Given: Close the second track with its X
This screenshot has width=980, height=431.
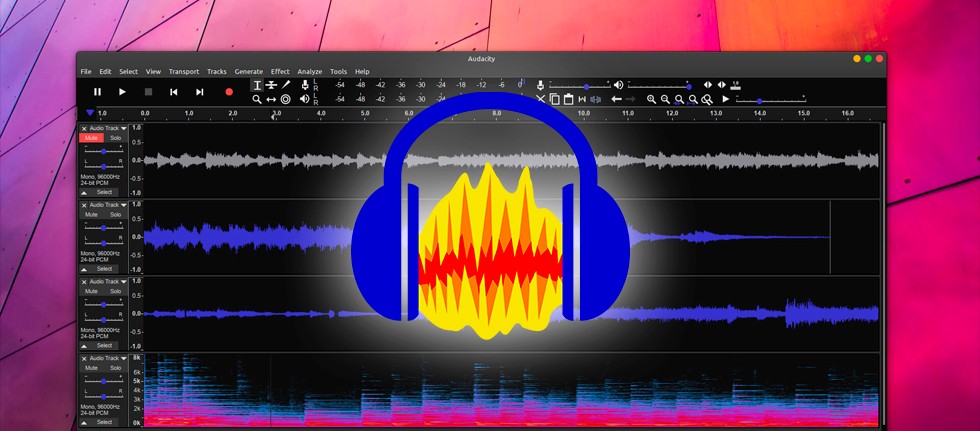Looking at the screenshot, I should (x=84, y=206).
